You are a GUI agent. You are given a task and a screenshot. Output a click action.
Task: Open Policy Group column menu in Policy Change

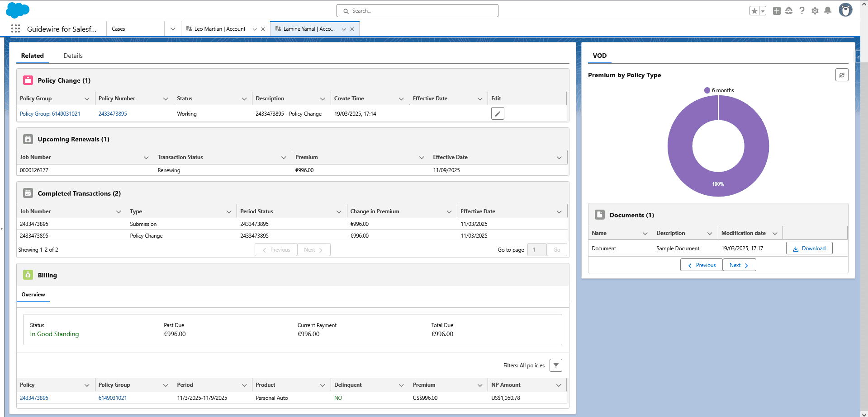pyautogui.click(x=87, y=98)
